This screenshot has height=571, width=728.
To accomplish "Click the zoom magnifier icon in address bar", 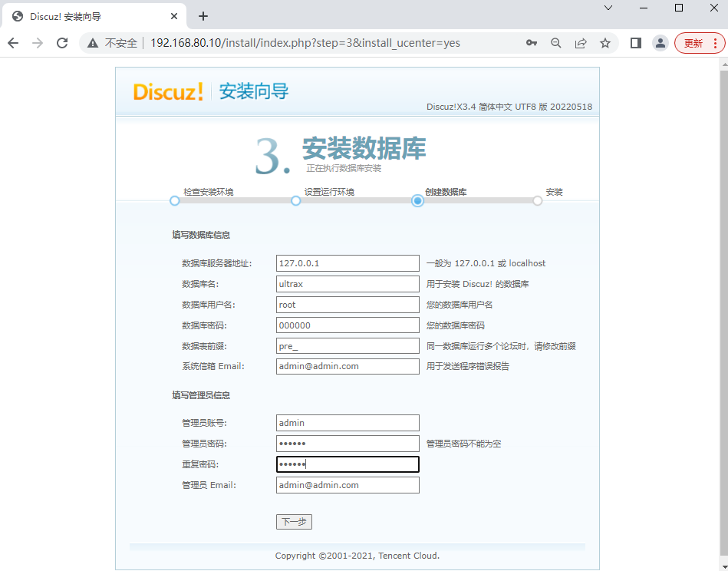I will (555, 43).
